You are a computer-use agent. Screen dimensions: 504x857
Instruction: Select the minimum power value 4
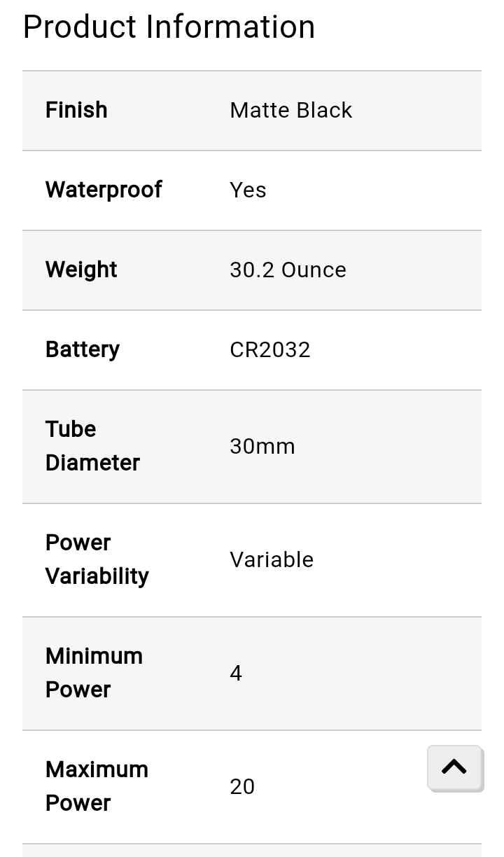tap(236, 673)
